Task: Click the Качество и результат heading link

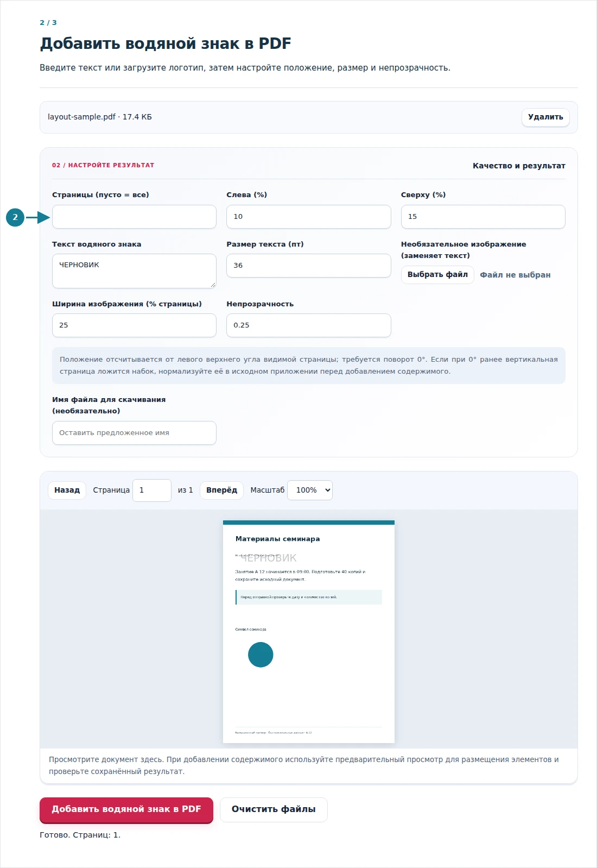Action: click(519, 166)
